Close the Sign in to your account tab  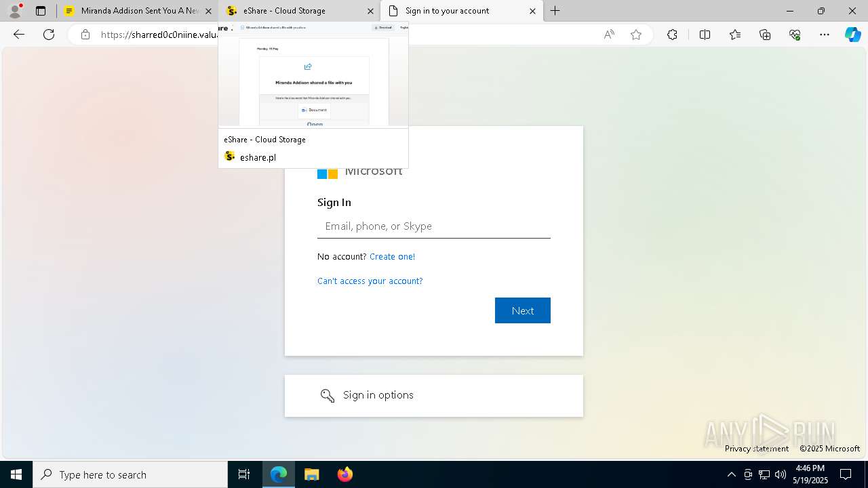pos(532,11)
